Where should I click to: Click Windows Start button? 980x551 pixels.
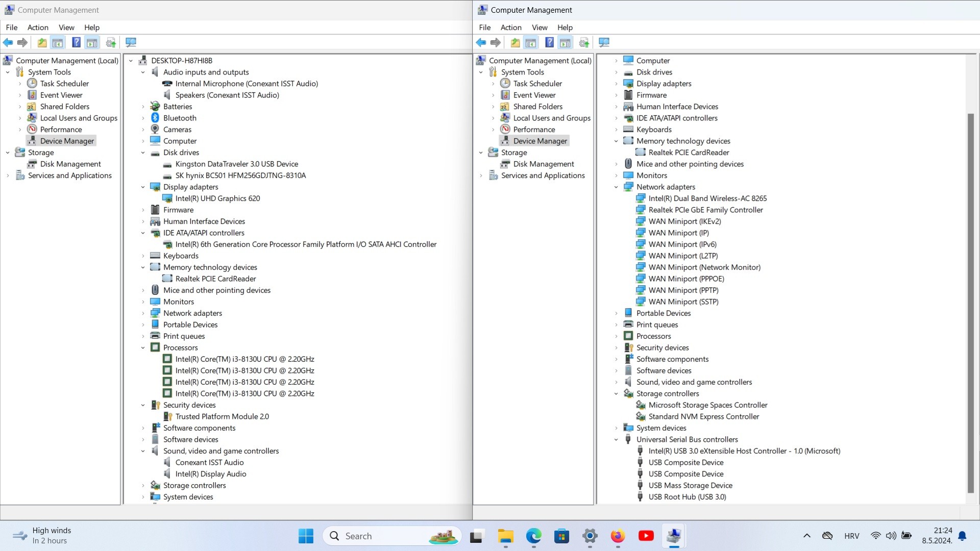coord(306,536)
